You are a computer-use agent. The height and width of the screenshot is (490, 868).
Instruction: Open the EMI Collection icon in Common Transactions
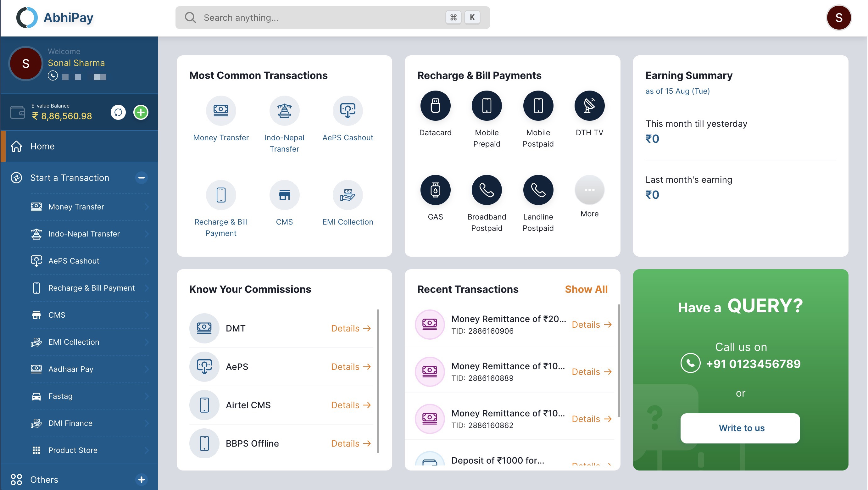tap(348, 195)
